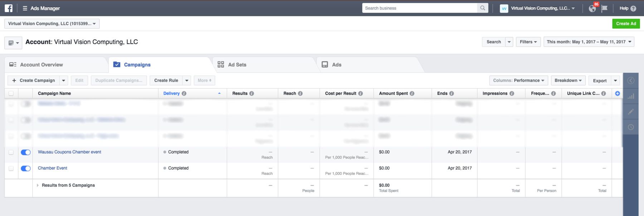Open the history clock in side panel
Viewport: 644px width, 216px height.
[x=631, y=127]
